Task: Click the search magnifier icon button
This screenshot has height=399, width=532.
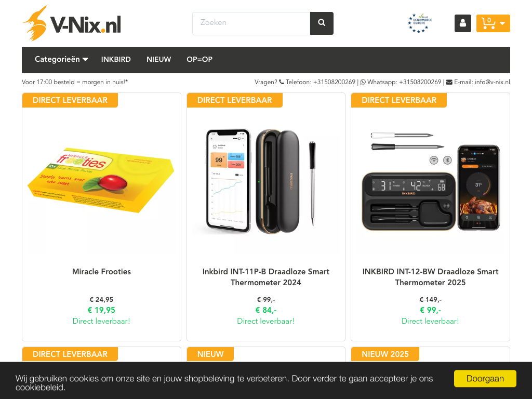Action: (322, 23)
